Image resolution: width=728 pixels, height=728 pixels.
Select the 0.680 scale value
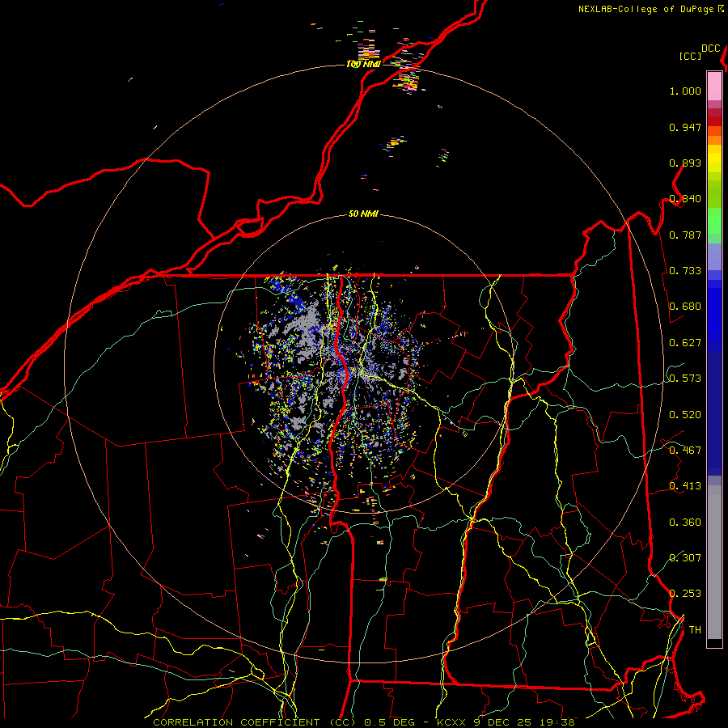(x=685, y=307)
